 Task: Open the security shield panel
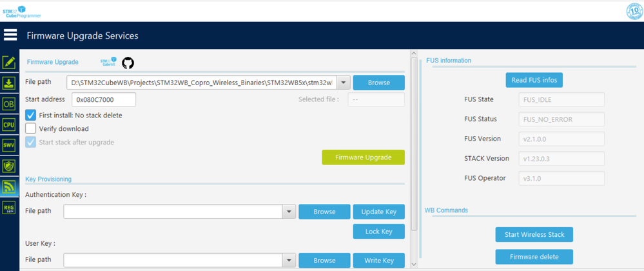click(x=9, y=166)
